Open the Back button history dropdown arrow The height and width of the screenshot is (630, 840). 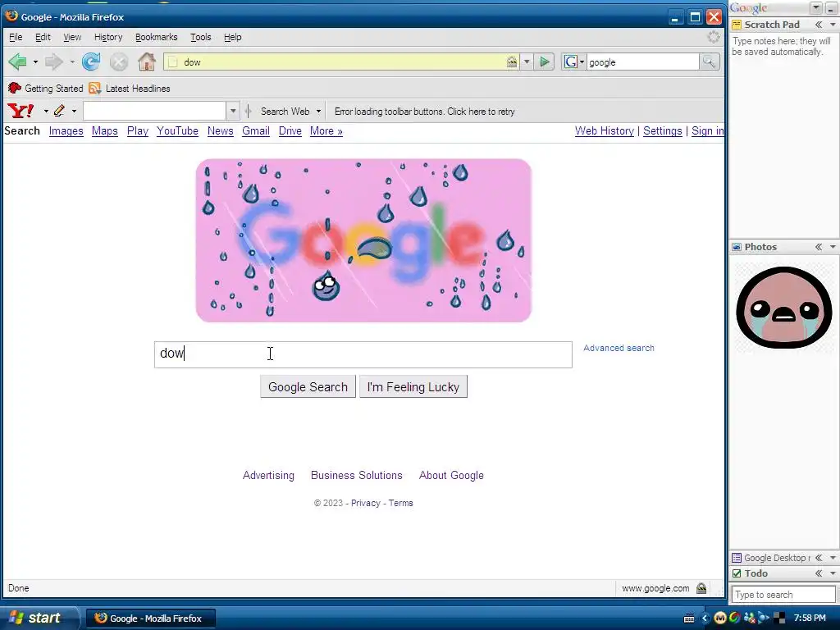point(35,62)
